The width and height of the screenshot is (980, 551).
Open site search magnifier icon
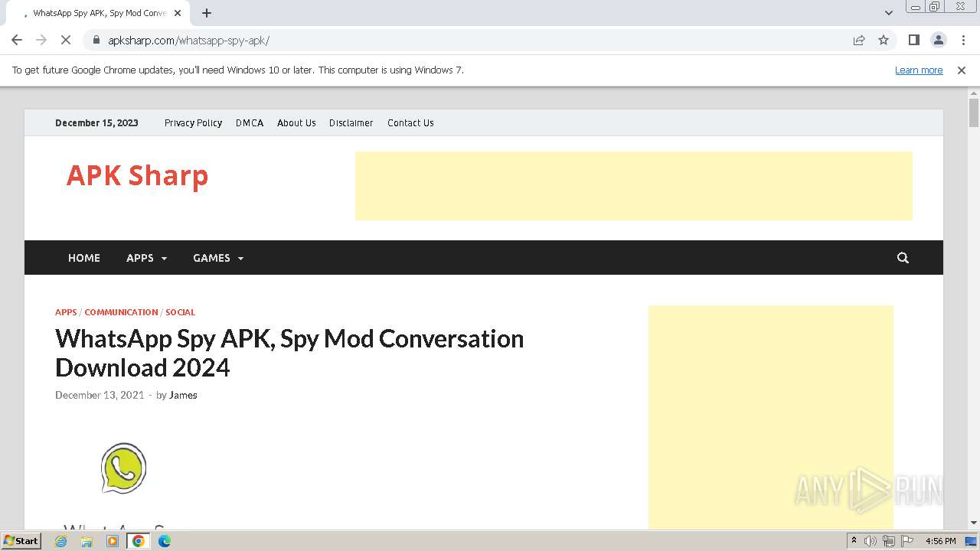(903, 258)
